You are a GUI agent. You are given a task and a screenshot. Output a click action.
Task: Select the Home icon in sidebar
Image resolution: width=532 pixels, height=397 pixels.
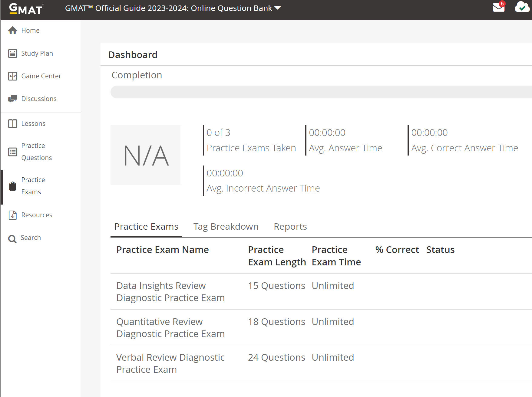[x=12, y=30]
